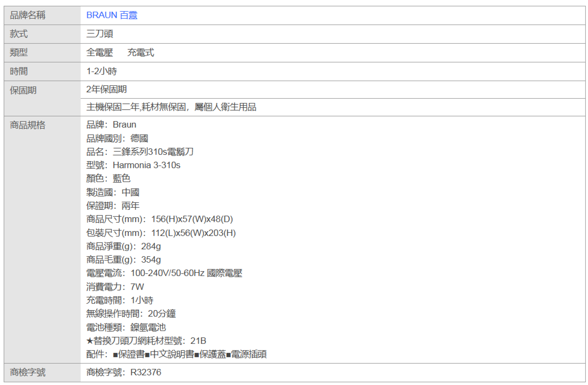The image size is (588, 385).
Task: Click the 商品毛重 354g line
Action: tap(124, 260)
